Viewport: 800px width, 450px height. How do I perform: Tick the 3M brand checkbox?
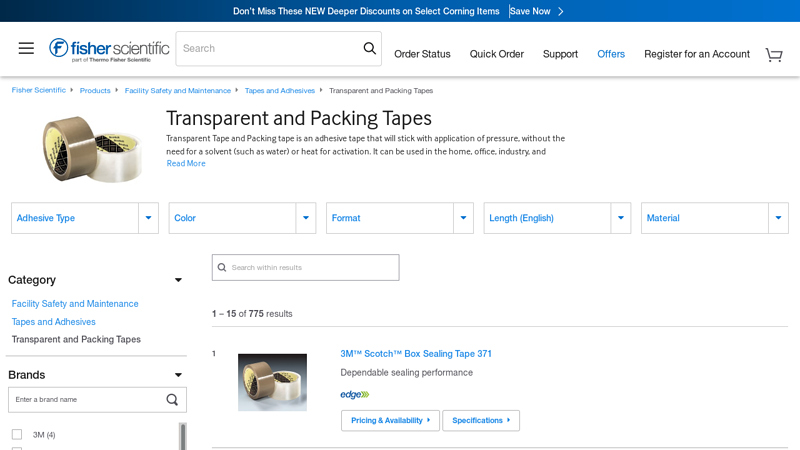coord(17,434)
